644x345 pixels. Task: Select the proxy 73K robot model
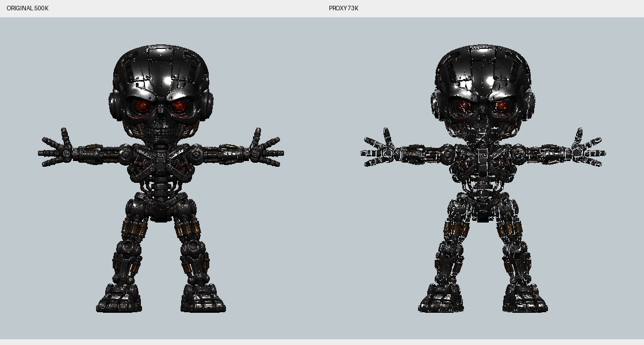(x=483, y=179)
